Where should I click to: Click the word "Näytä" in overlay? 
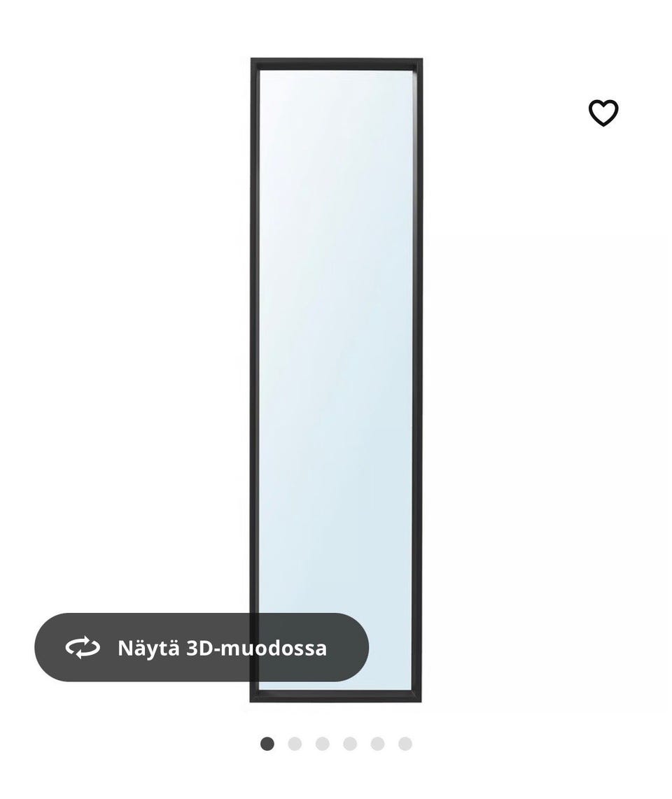[x=148, y=648]
